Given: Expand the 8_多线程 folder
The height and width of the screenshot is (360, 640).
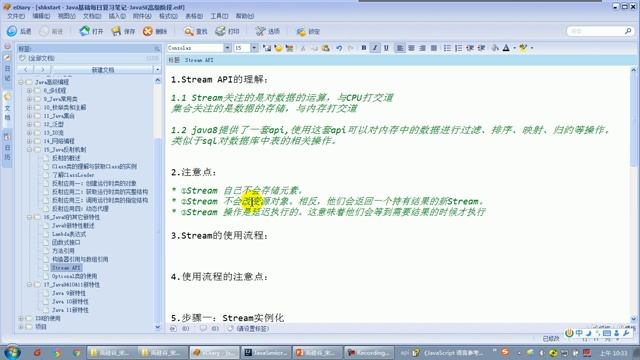Looking at the screenshot, I should [x=29, y=91].
